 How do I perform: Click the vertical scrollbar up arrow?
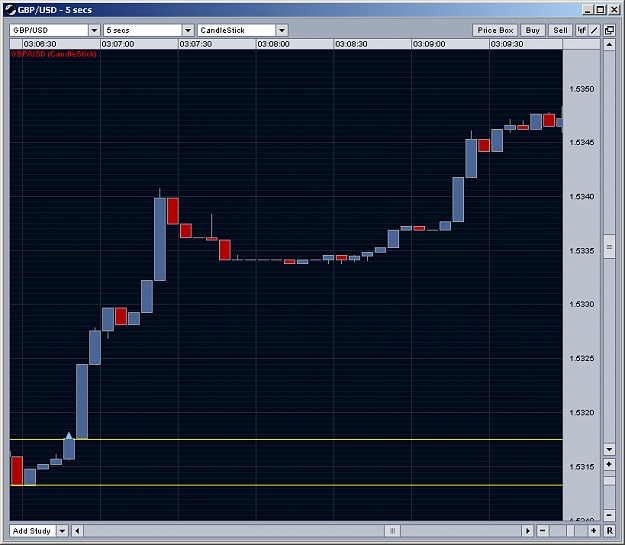coord(609,45)
